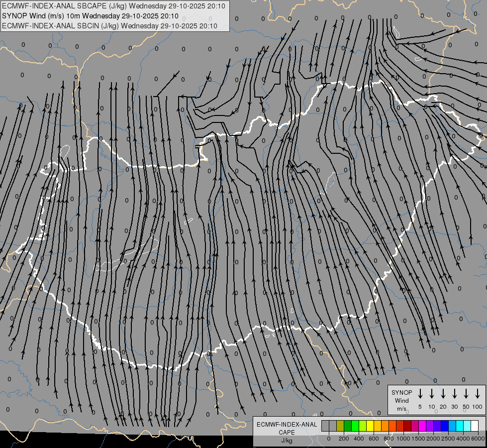This screenshot has height=448, width=487.
Task: Click the 100 m/s wind arrow legend icon
Action: click(x=478, y=394)
